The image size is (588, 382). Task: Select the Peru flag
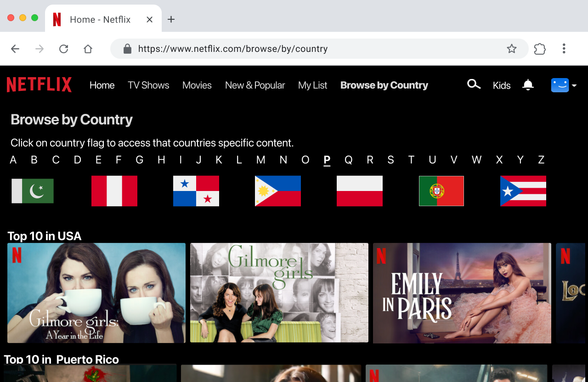(114, 191)
